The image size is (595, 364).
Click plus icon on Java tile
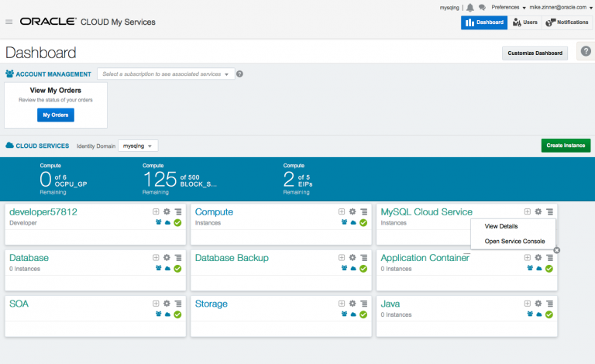[528, 304]
